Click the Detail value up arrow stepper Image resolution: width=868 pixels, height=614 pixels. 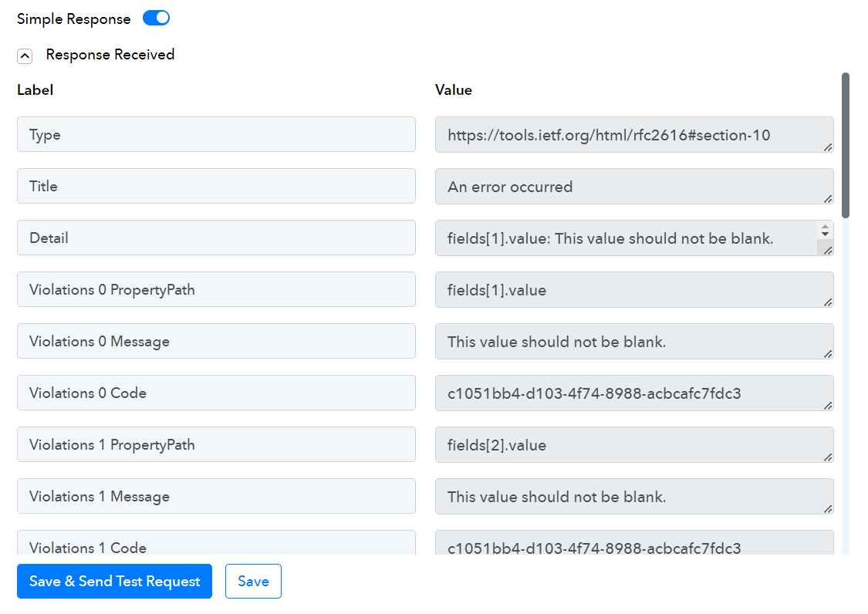click(825, 227)
